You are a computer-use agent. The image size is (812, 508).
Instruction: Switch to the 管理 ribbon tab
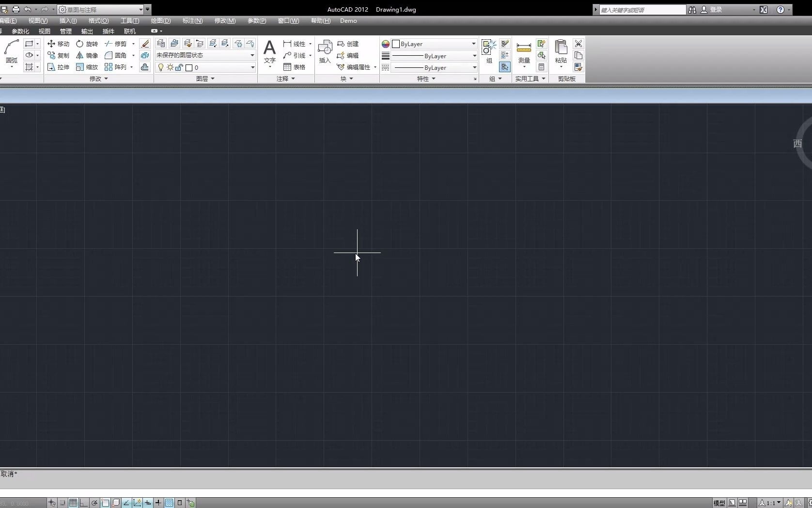pos(65,31)
